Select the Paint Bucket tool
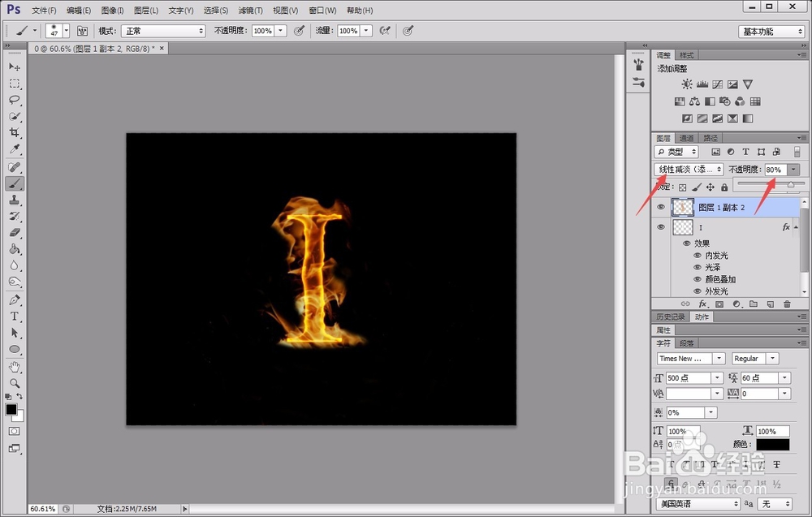 [15, 249]
